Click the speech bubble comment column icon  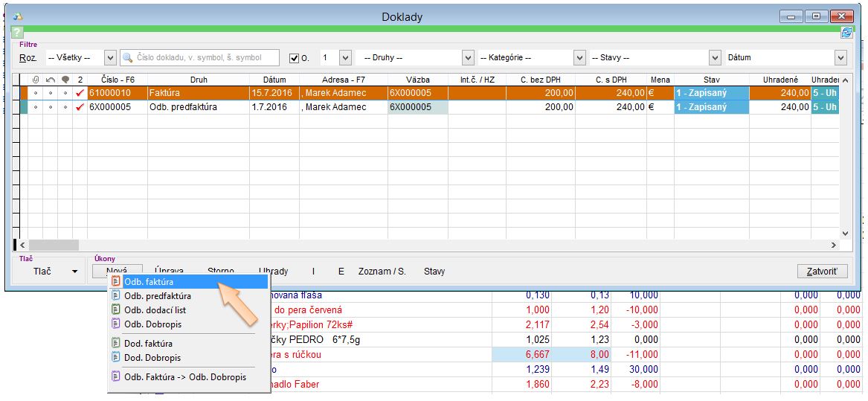coord(65,80)
